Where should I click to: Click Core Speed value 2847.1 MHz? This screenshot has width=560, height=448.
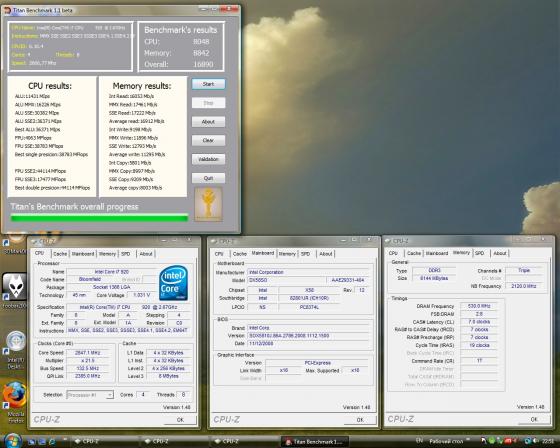[88, 353]
